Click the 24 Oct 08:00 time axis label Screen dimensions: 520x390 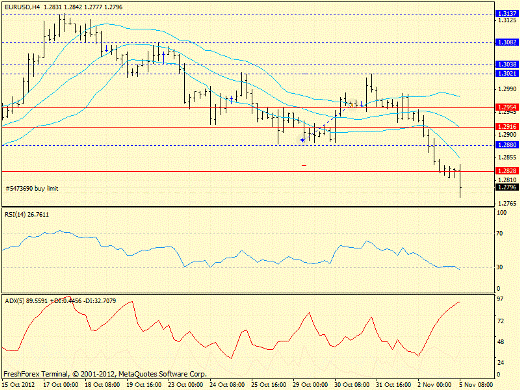click(x=227, y=385)
